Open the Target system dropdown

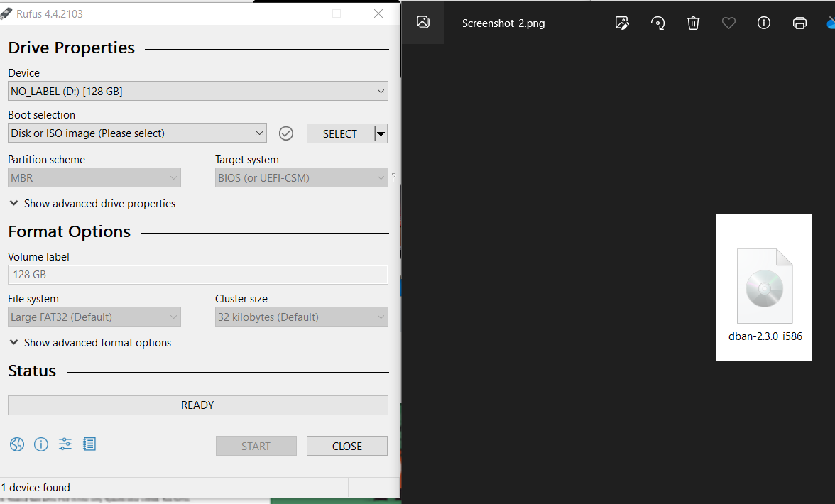click(x=301, y=177)
